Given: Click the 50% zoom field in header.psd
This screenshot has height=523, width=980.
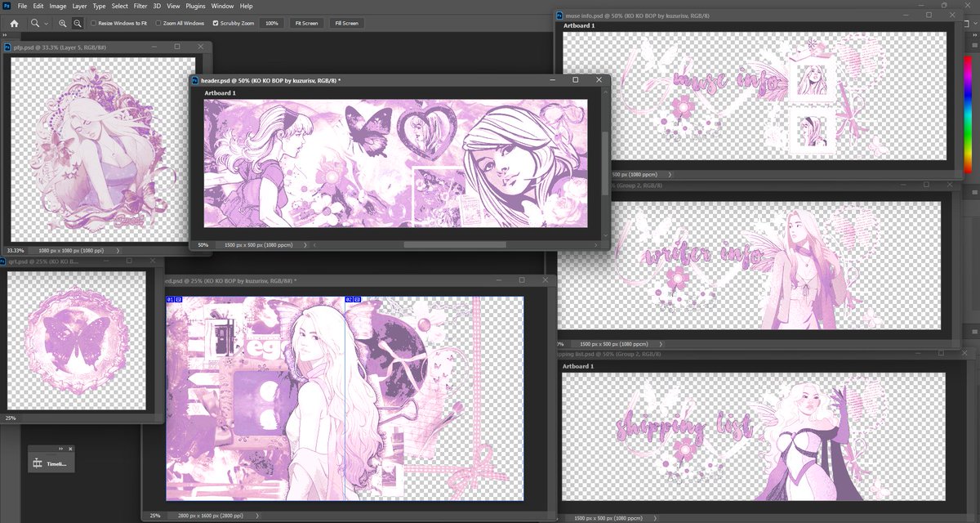Looking at the screenshot, I should 203,244.
